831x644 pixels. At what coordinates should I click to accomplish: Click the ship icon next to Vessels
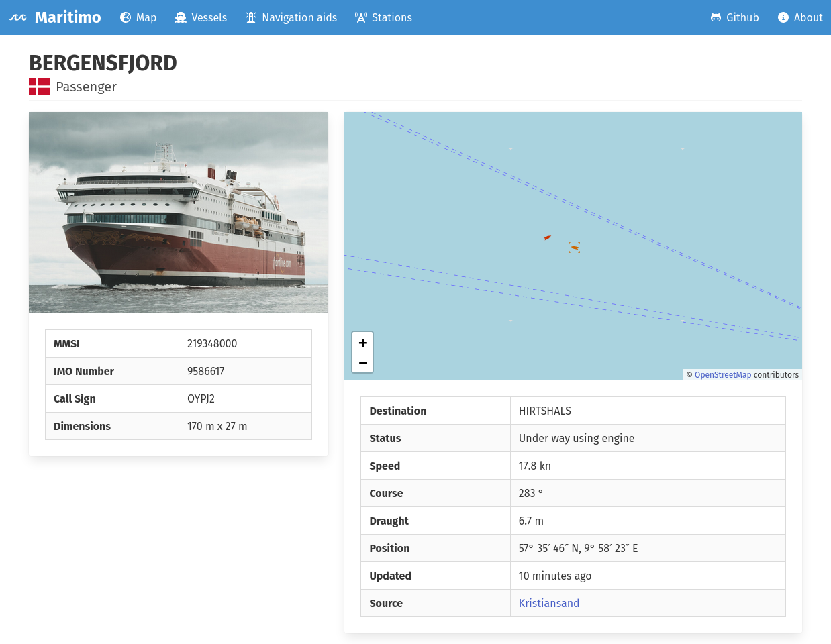179,17
